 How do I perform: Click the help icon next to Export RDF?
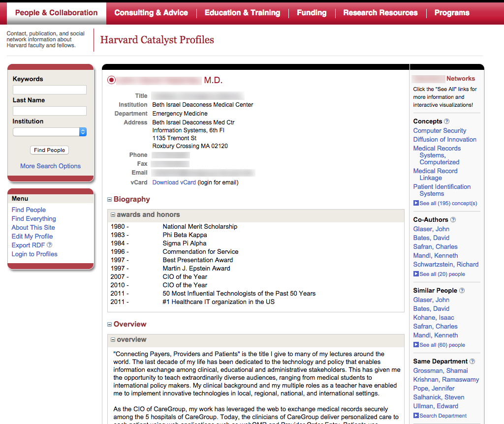click(x=49, y=245)
